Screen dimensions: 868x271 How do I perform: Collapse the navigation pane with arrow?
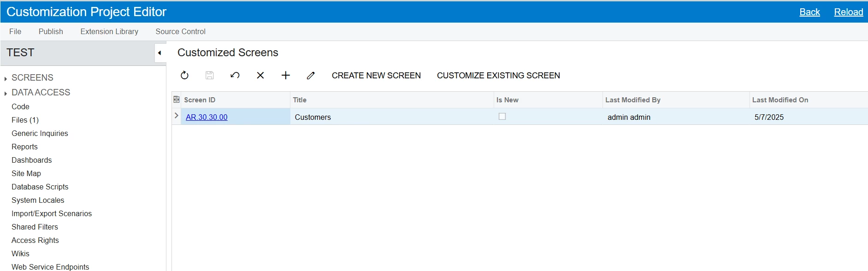159,53
